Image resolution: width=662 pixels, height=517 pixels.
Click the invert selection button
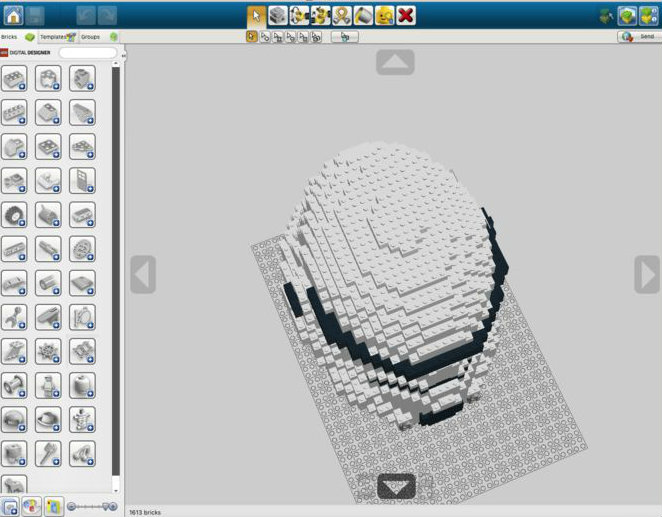tap(345, 37)
